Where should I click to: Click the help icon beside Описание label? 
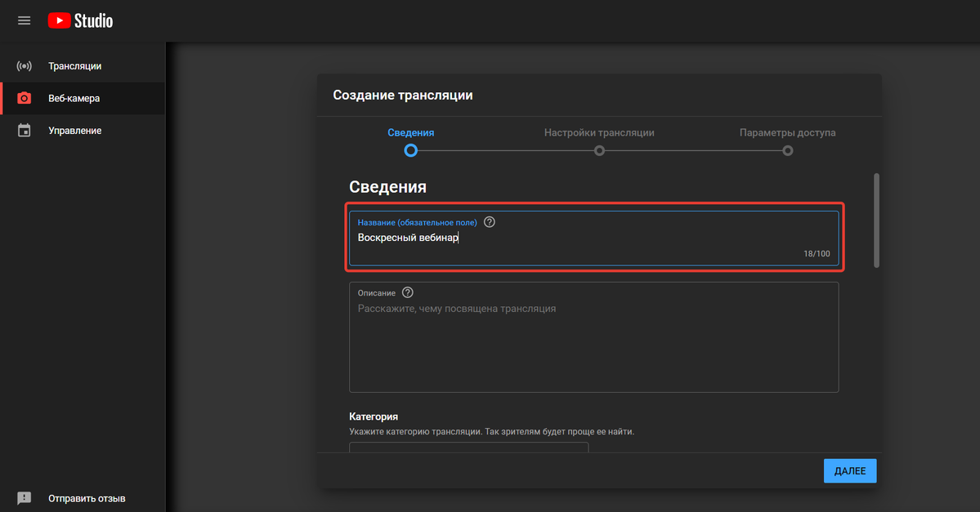tap(408, 292)
